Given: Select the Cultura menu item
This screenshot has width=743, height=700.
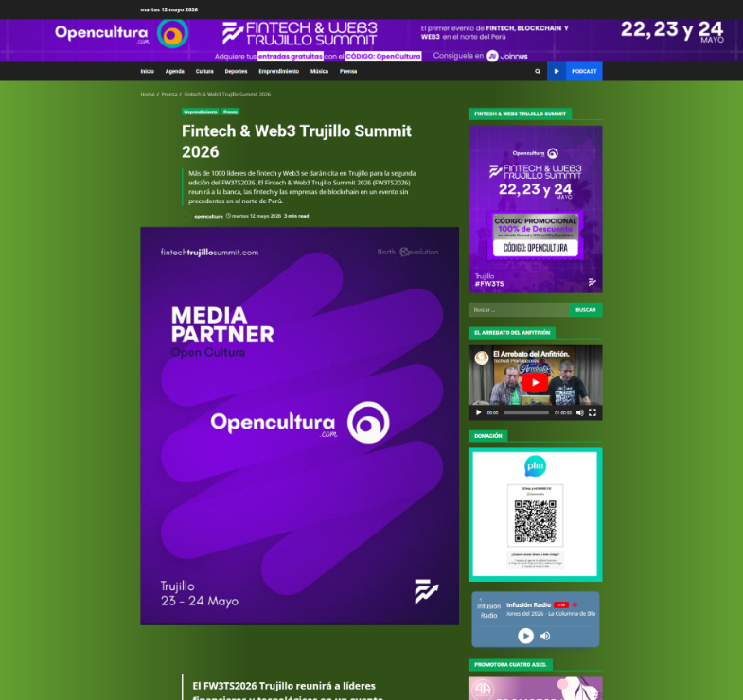Looking at the screenshot, I should coord(204,72).
